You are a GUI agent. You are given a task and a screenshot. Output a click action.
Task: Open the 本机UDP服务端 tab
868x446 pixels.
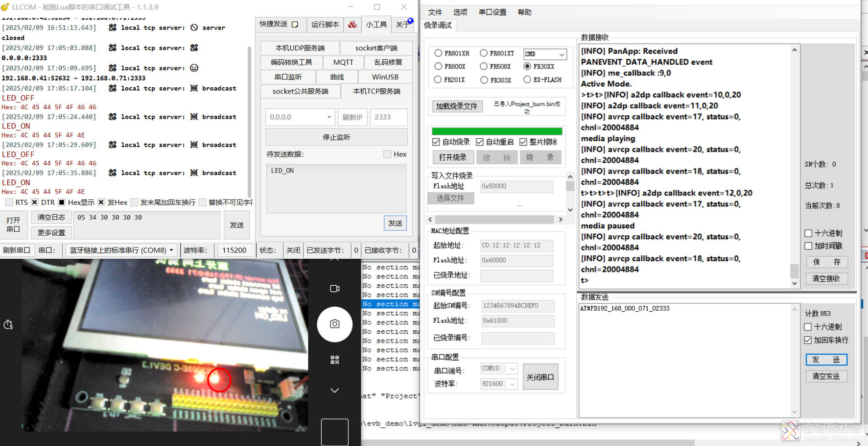[x=300, y=48]
